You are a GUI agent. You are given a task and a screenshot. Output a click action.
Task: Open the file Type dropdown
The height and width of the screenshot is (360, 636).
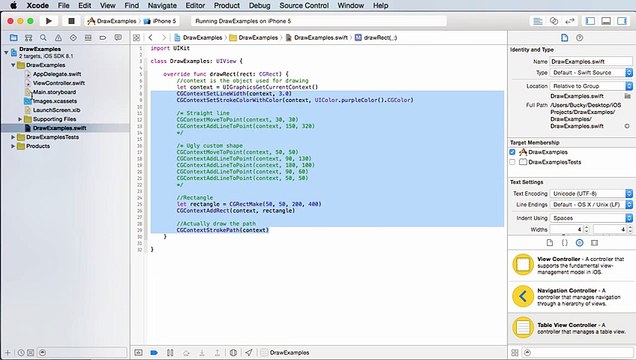[591, 73]
